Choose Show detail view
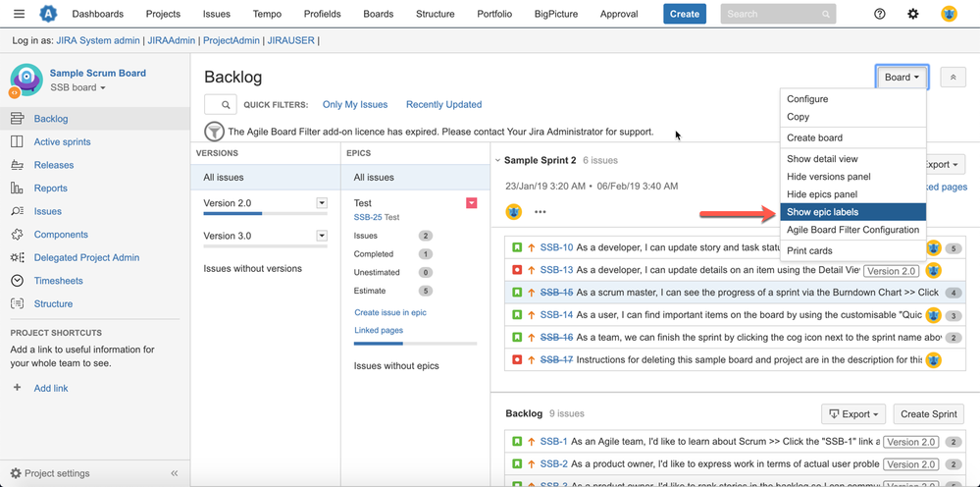This screenshot has width=980, height=487. tap(852, 159)
